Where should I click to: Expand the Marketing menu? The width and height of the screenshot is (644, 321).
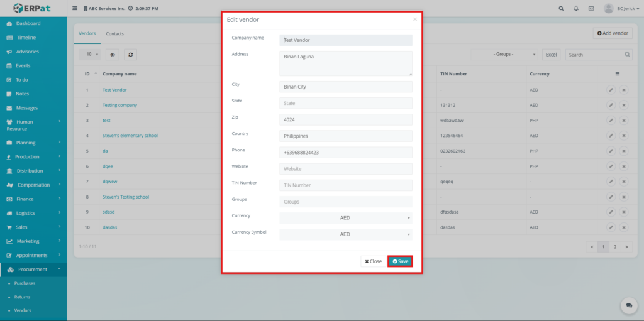33,241
